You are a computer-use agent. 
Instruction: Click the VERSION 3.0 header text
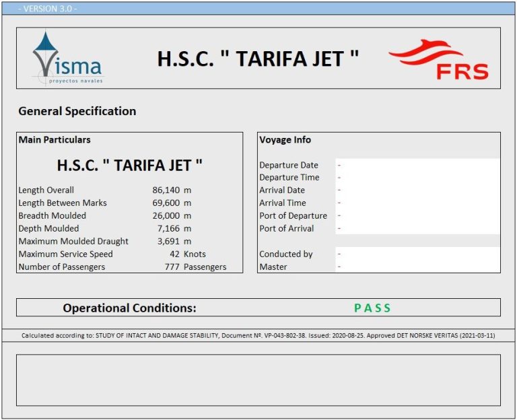tap(48, 9)
